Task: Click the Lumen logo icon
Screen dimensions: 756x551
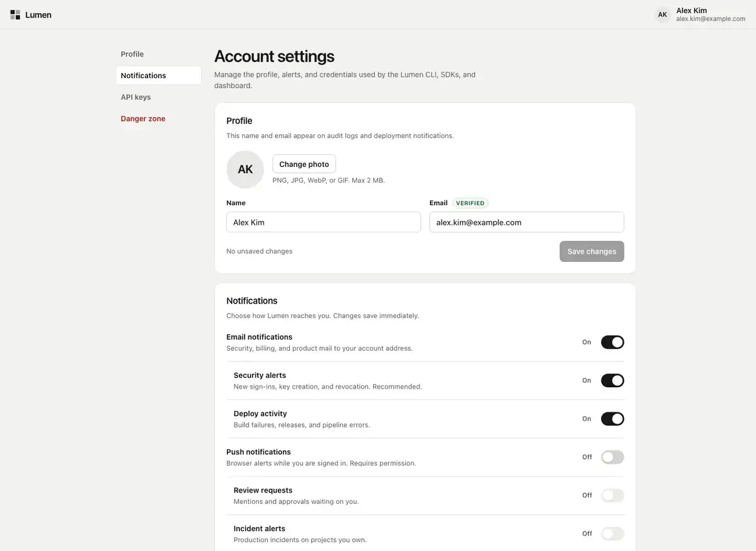Action: (x=15, y=14)
